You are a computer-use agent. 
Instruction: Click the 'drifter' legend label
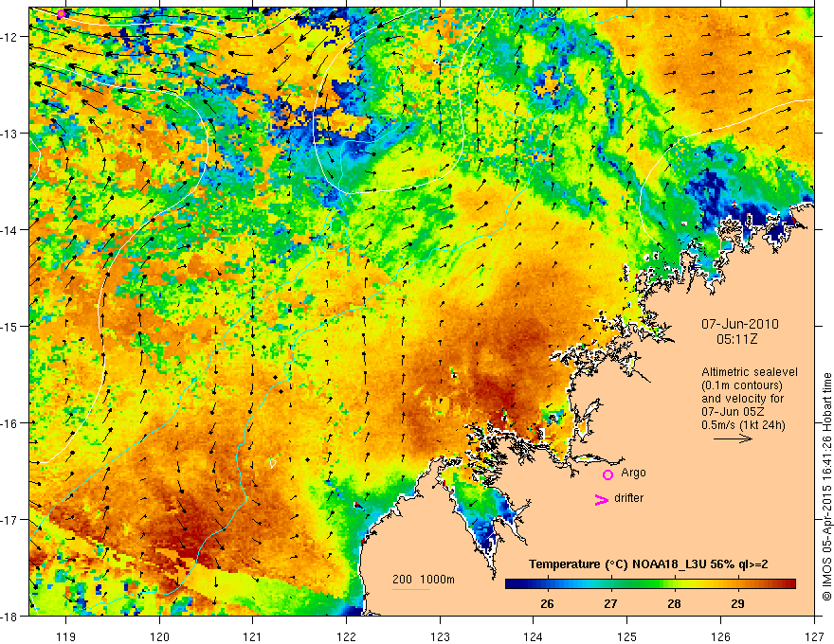coord(628,498)
